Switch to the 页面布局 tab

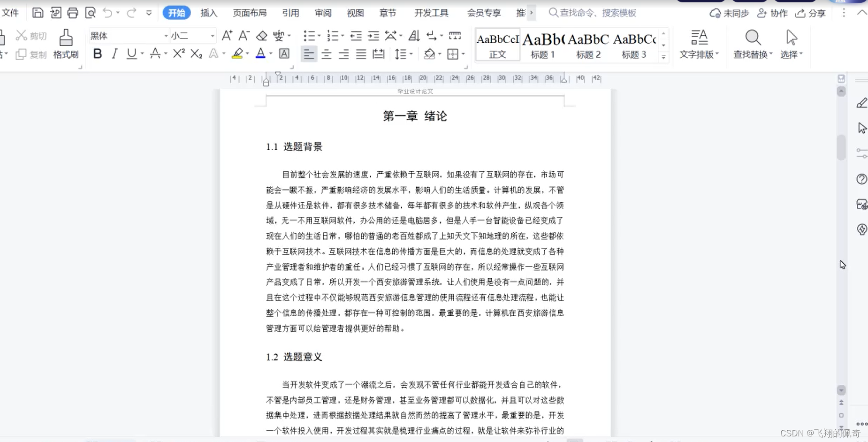250,13
